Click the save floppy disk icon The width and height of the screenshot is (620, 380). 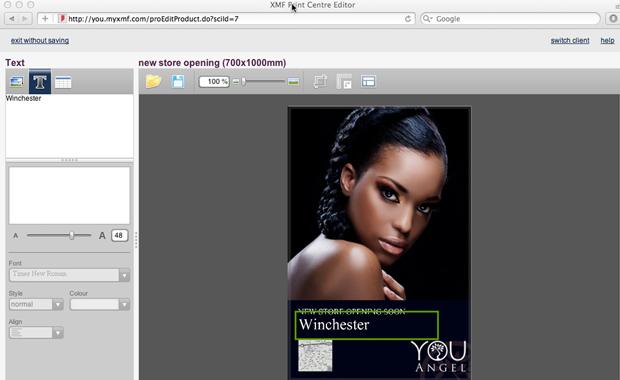(x=178, y=81)
